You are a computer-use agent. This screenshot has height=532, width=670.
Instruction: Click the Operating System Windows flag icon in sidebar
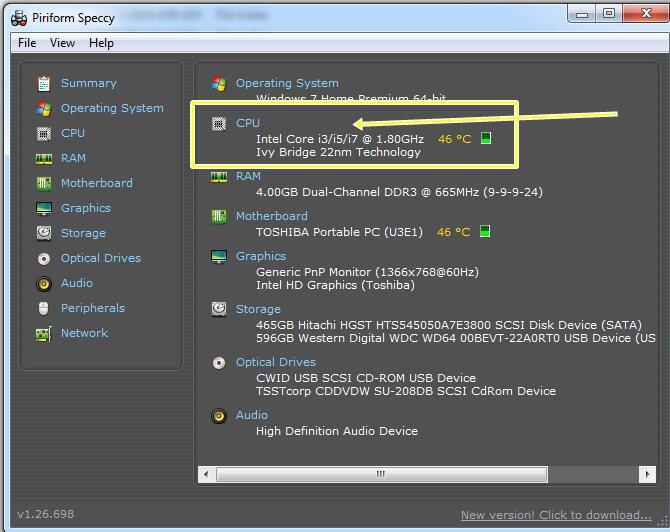pos(44,109)
